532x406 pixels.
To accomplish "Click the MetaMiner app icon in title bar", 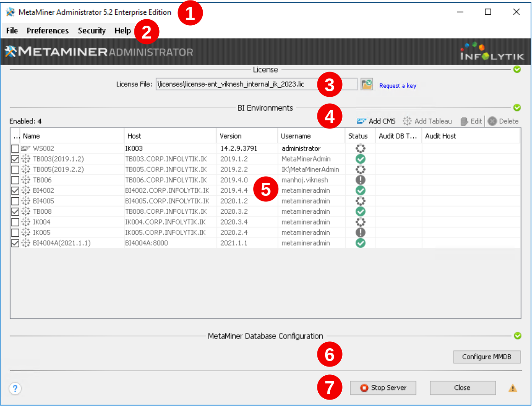I will (x=11, y=12).
